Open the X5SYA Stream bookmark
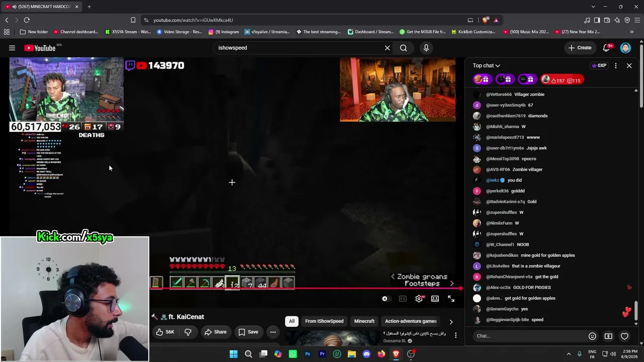Image resolution: width=644 pixels, height=362 pixels. pos(128,32)
